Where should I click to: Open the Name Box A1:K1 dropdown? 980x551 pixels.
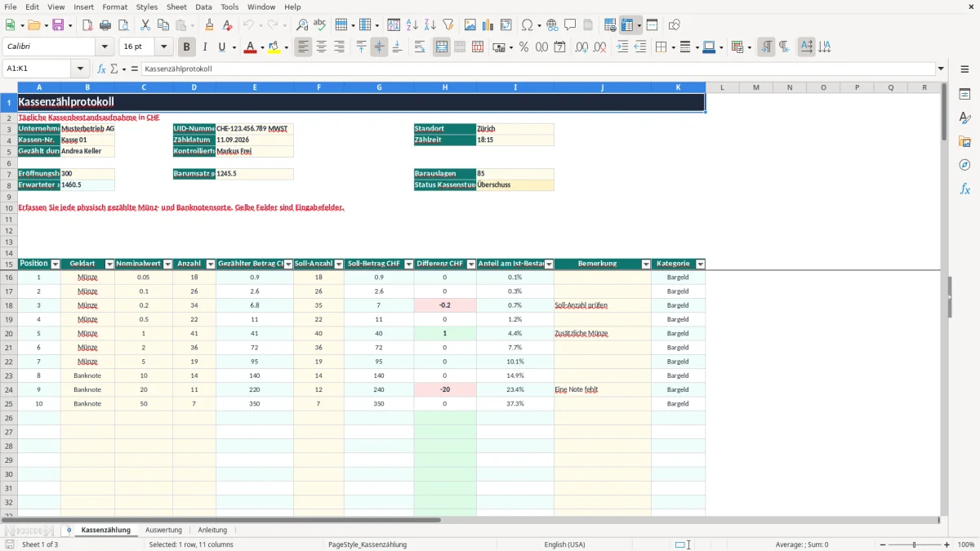pos(80,69)
